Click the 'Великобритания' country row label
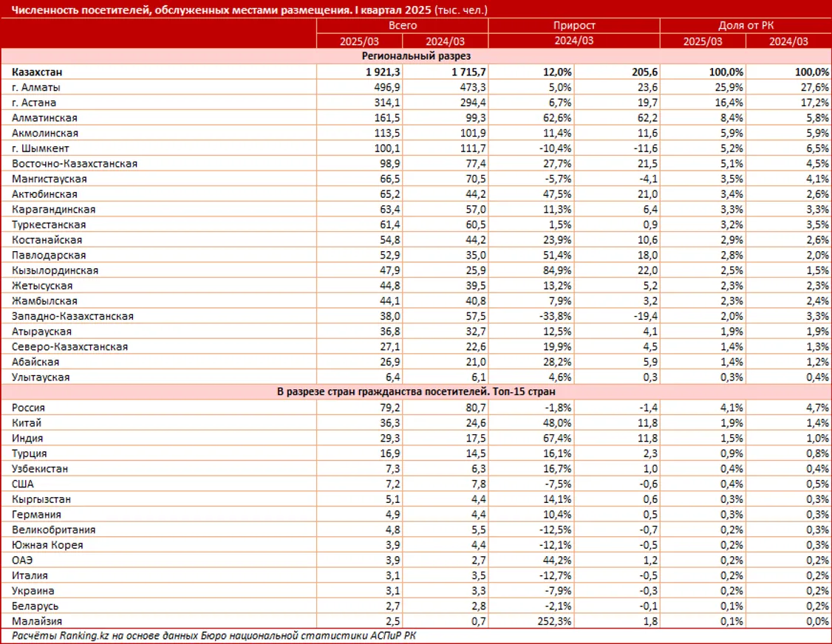The image size is (832, 644). point(53,530)
